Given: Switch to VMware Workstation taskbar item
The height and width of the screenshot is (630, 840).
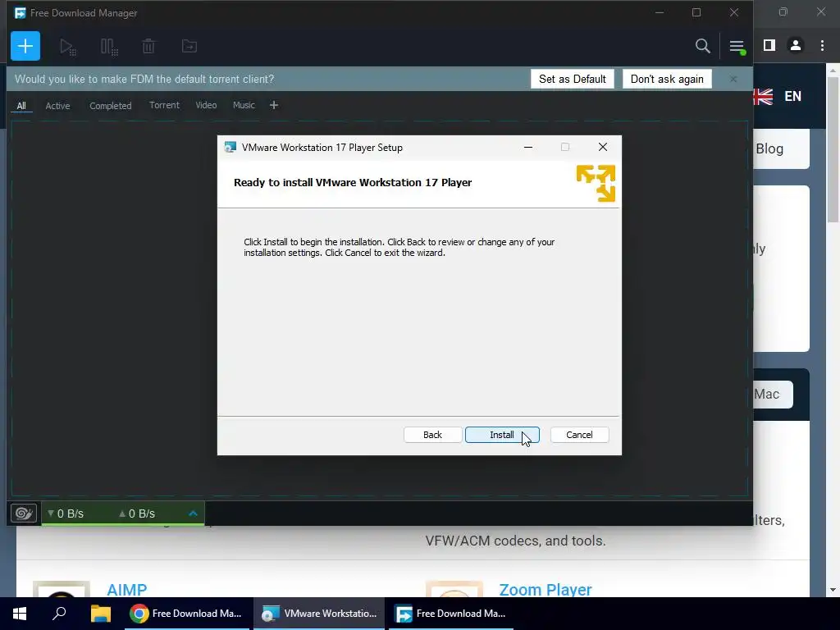Looking at the screenshot, I should click(319, 614).
